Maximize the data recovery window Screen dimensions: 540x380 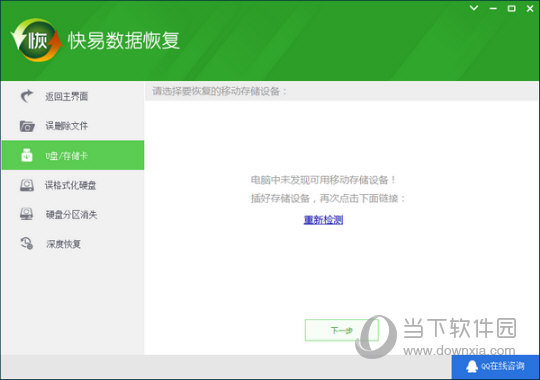(x=511, y=8)
